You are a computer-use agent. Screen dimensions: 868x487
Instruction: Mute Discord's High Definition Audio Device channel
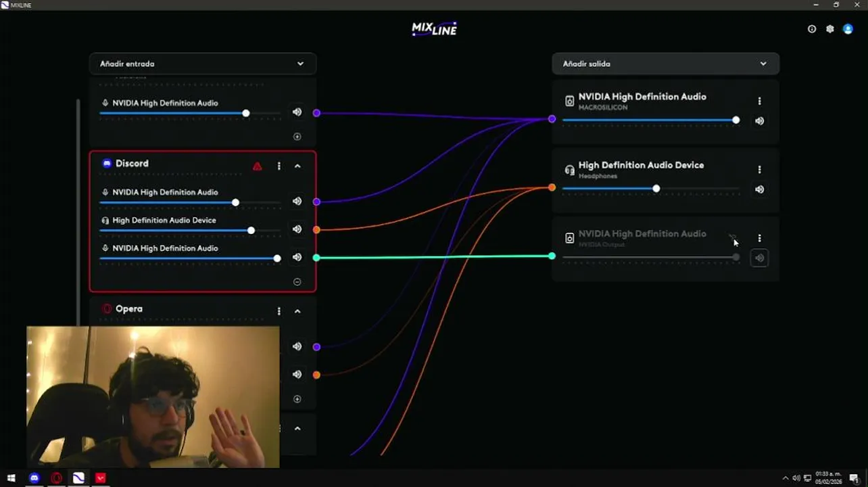point(297,229)
